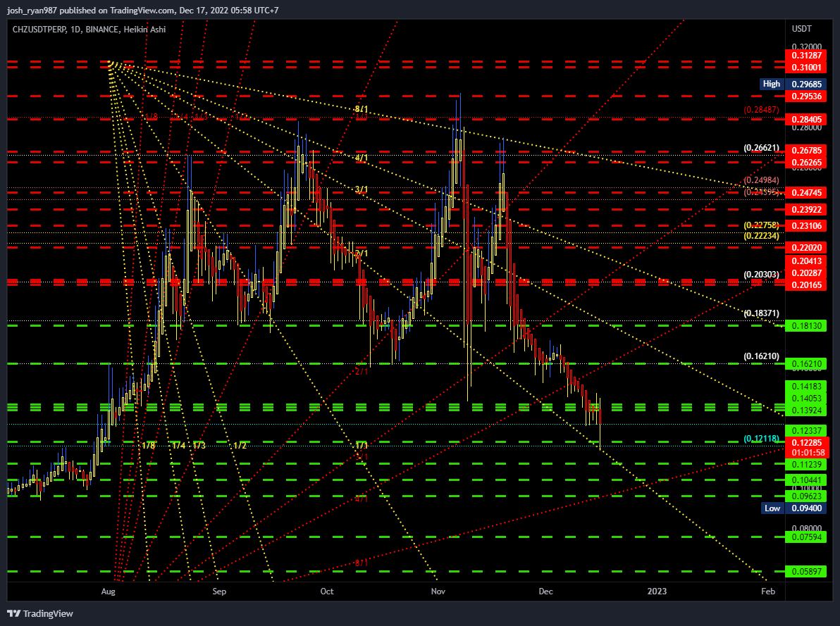Select the green 0.14053 price label

pos(806,399)
